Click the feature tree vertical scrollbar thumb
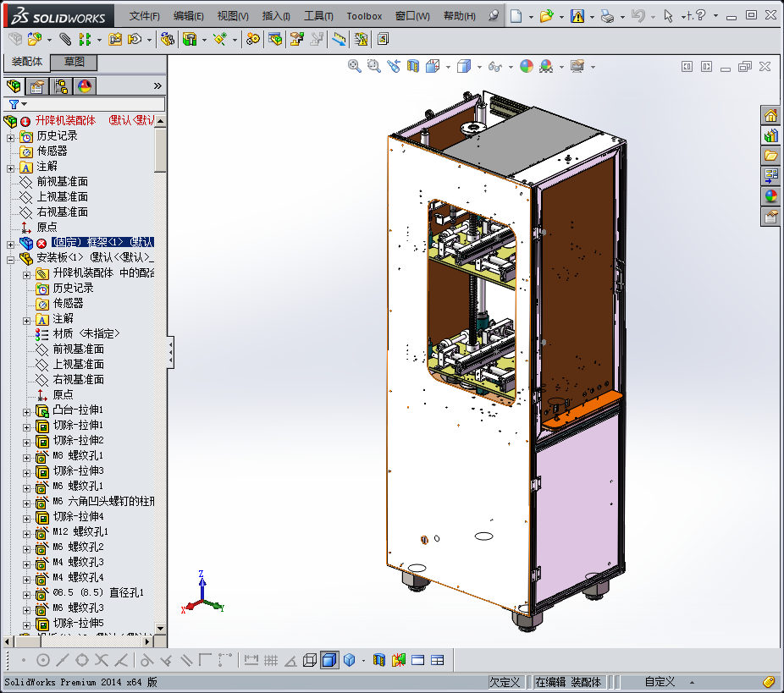 point(160,150)
